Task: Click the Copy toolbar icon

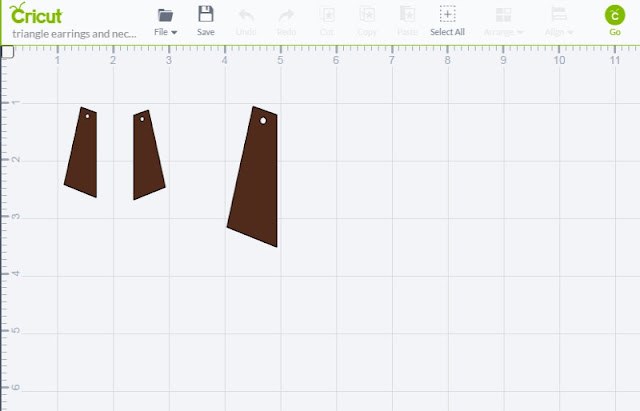Action: click(367, 14)
